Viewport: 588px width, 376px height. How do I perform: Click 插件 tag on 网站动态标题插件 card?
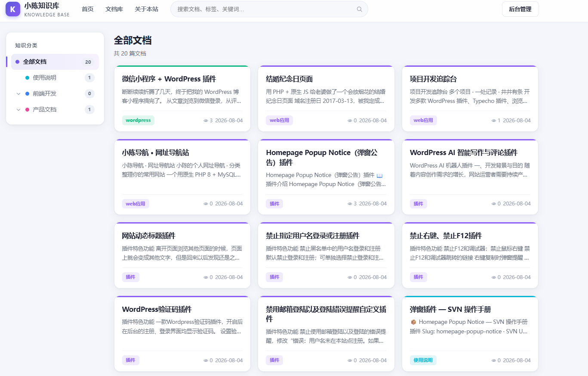click(131, 277)
